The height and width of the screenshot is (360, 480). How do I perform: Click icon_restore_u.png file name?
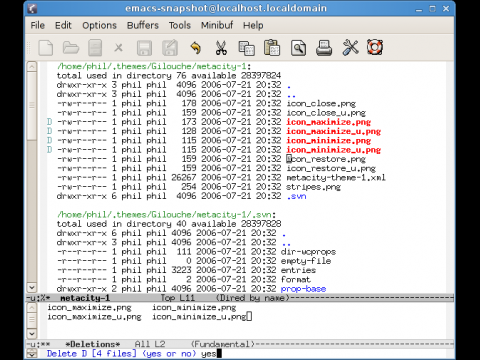(x=331, y=168)
